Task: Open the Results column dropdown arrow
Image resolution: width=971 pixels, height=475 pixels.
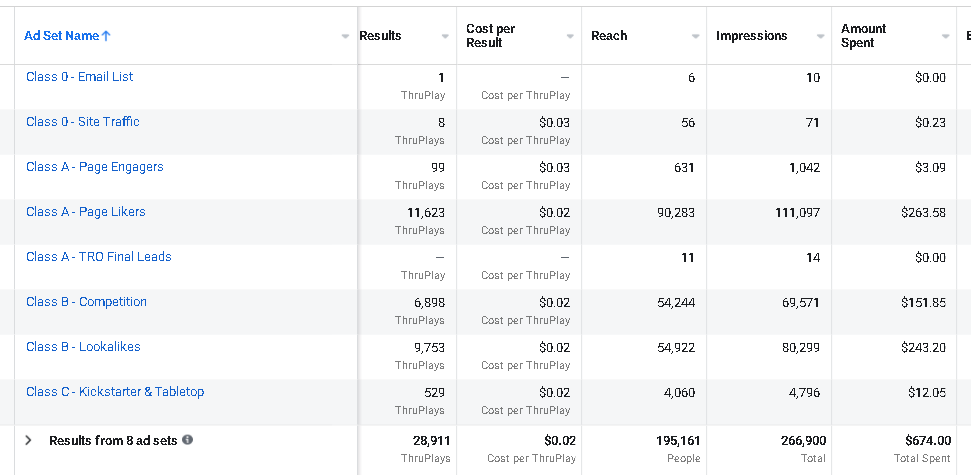Action: [445, 36]
